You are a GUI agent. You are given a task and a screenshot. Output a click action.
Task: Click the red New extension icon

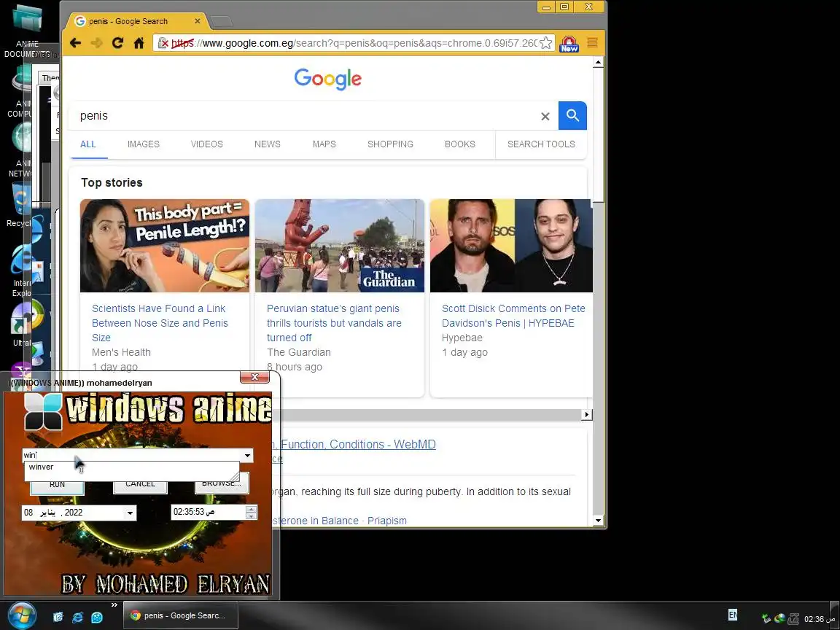[x=569, y=44]
